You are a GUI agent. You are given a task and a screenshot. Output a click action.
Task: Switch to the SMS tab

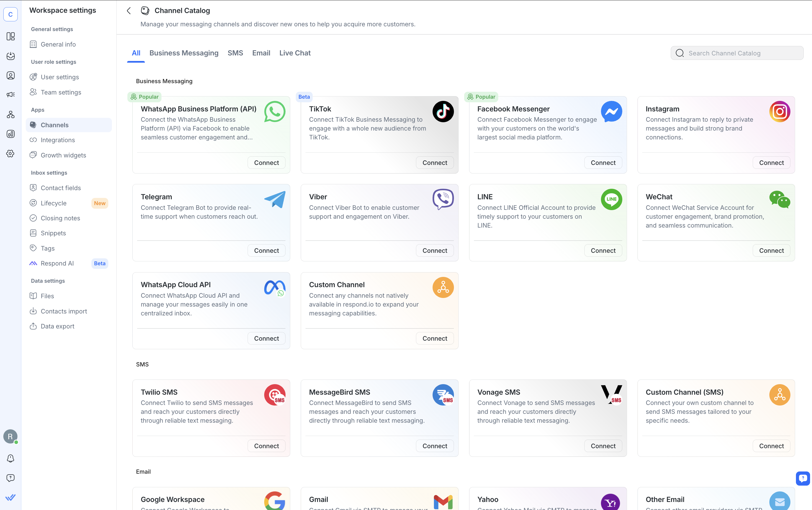point(235,53)
